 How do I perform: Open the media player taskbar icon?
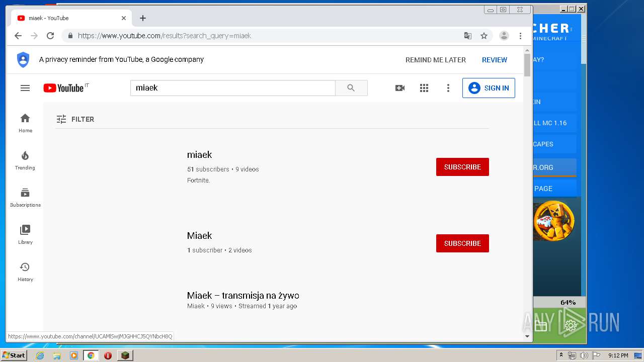74,355
